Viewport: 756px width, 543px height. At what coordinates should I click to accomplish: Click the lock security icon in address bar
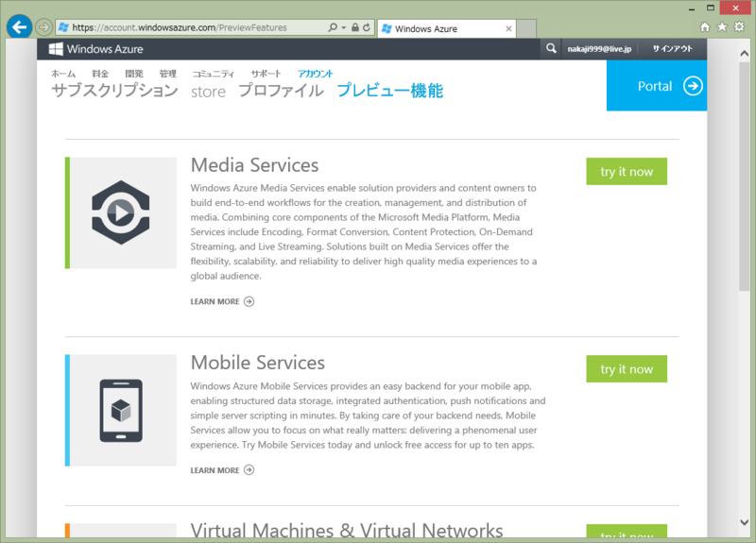point(355,27)
